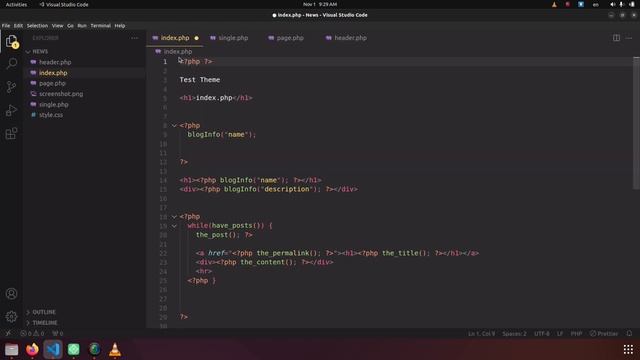The image size is (640, 360).
Task: Open the Terminal menu
Action: 100,26
